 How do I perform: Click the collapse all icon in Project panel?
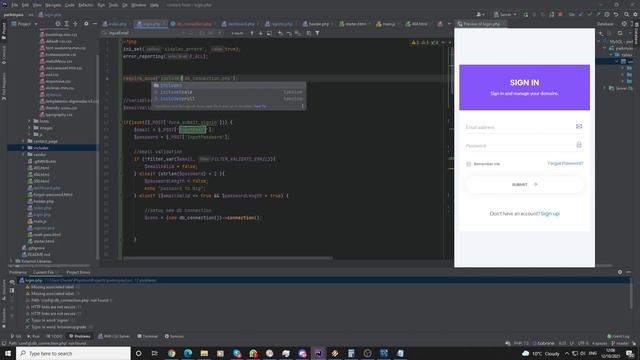click(x=76, y=24)
